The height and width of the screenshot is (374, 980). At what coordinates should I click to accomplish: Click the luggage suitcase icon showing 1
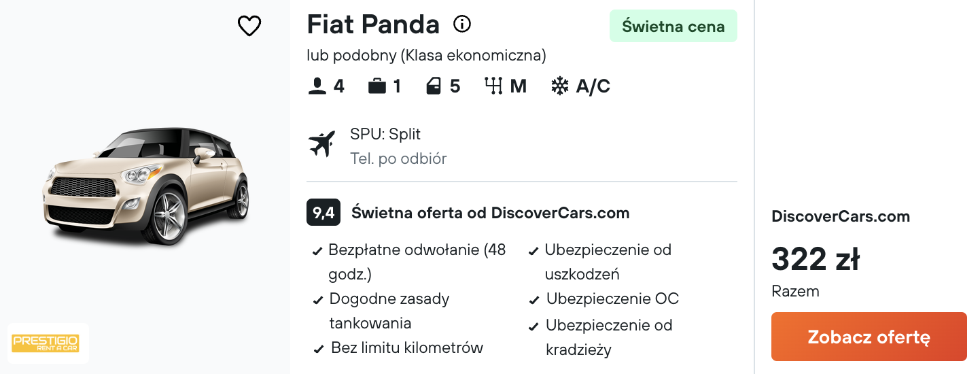pos(377,86)
